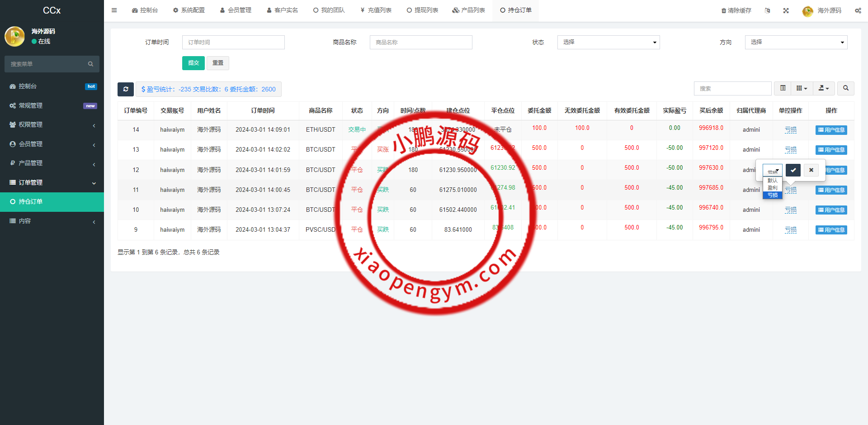Screen dimensions: 868x425
Task: Open 充值列表 from the top menu
Action: tap(376, 10)
